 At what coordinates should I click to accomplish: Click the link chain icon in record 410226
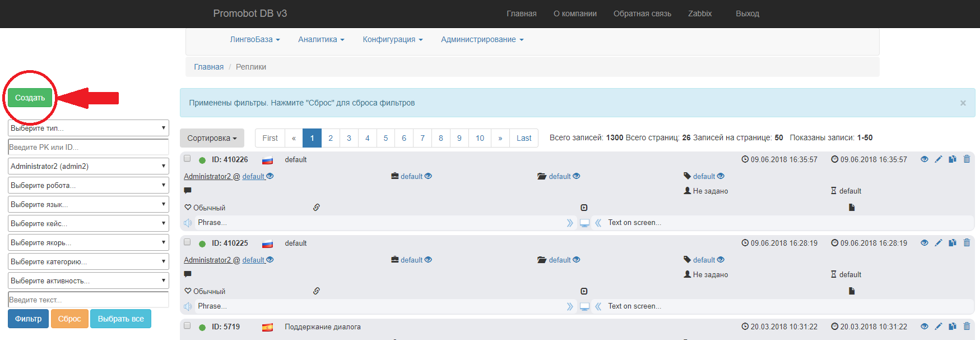point(317,208)
